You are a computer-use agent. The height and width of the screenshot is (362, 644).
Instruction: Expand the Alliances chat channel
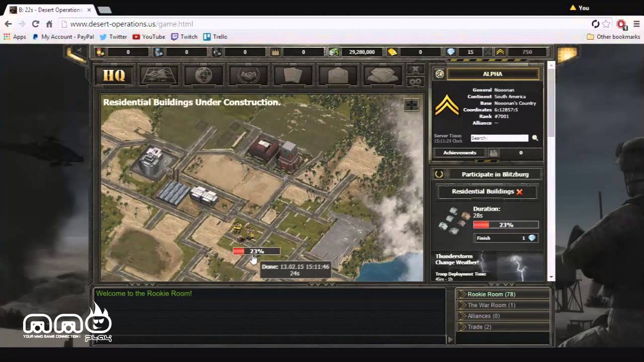(x=503, y=316)
